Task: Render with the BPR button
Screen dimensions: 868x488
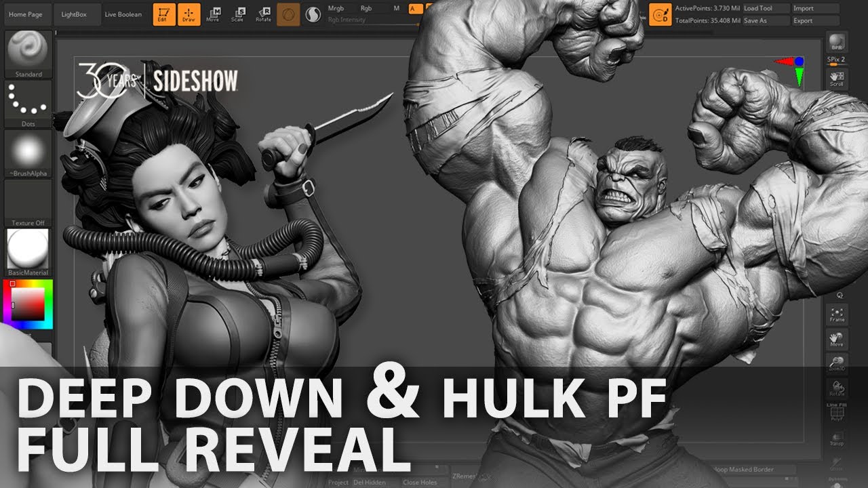Action: click(x=837, y=42)
